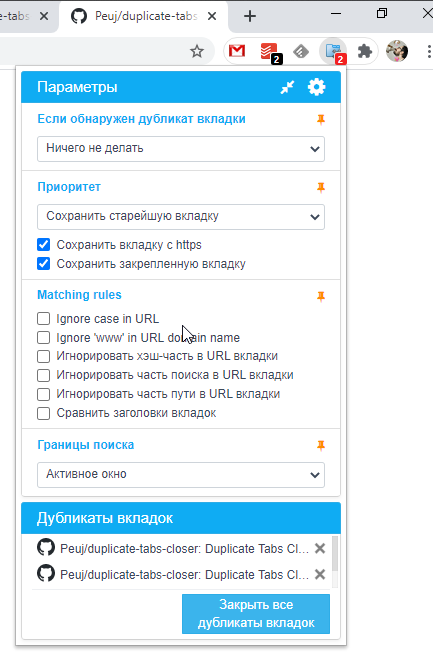Open a new browser tab
The width and height of the screenshot is (433, 661).
click(x=250, y=16)
